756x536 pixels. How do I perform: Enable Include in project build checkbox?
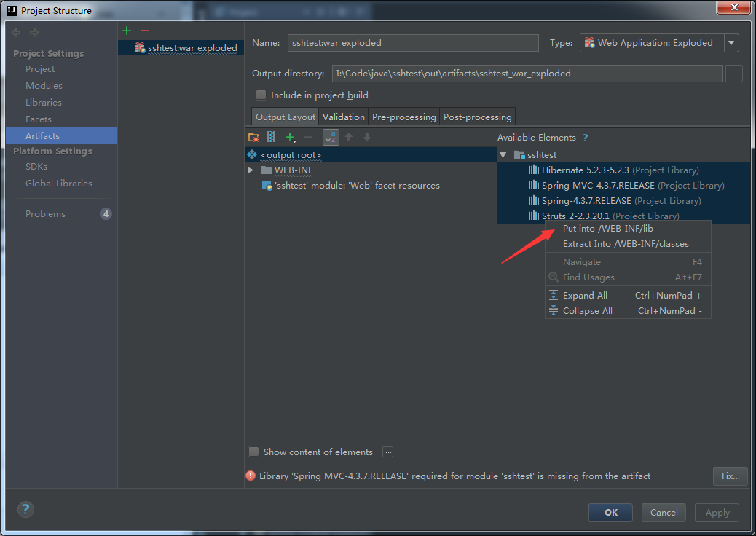point(261,95)
